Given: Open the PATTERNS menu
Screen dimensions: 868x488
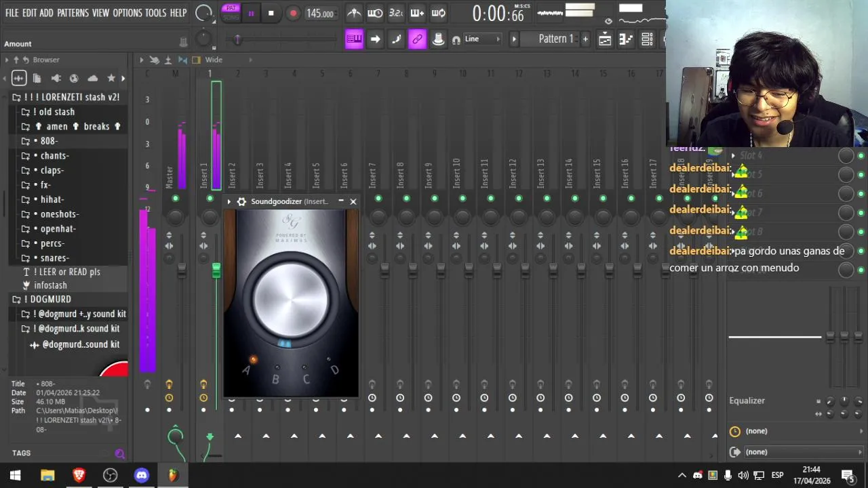Looking at the screenshot, I should [73, 13].
